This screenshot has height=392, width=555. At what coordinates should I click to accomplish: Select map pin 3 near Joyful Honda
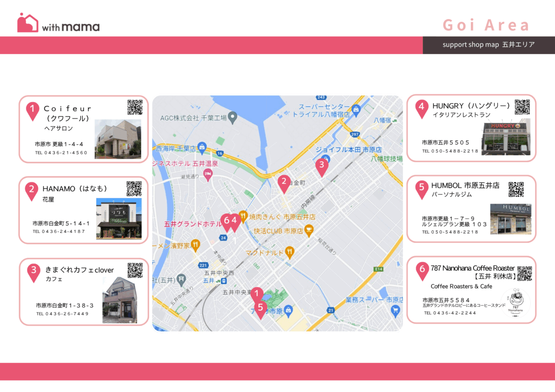(x=322, y=165)
